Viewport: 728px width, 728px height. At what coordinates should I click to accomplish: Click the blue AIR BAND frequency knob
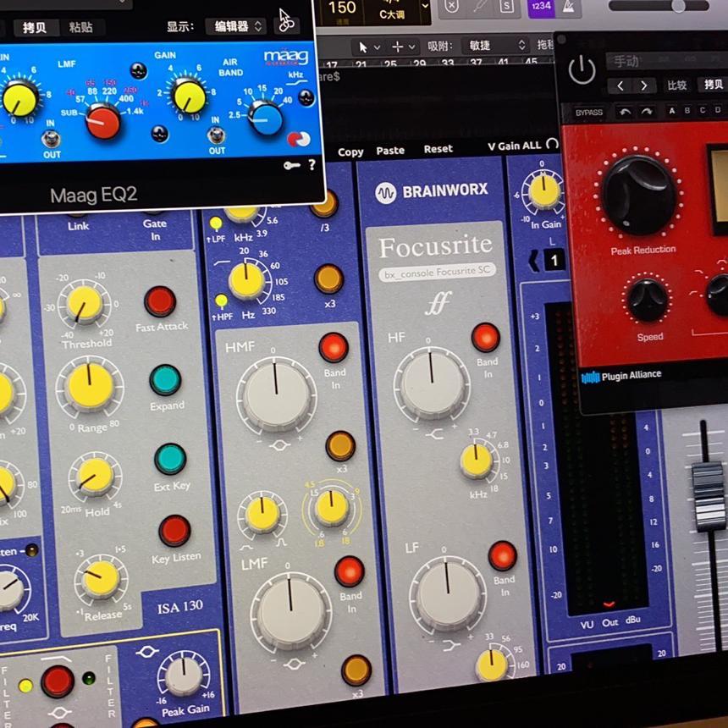click(x=267, y=119)
